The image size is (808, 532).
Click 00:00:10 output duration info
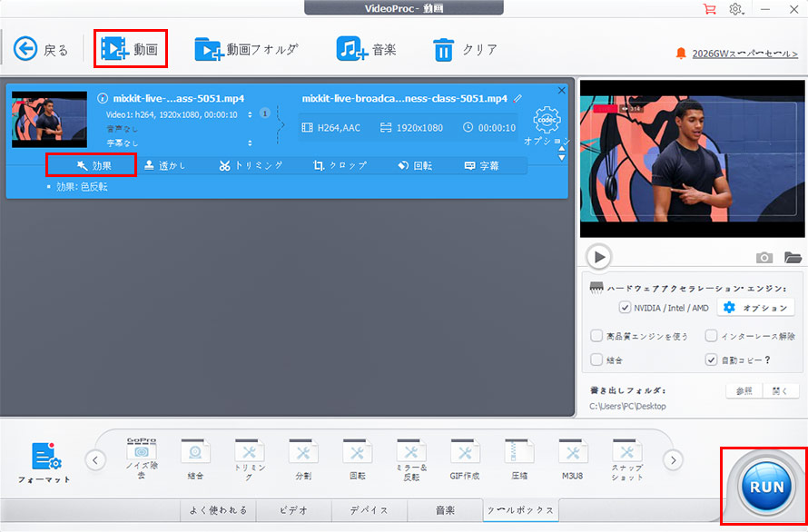[x=489, y=127]
